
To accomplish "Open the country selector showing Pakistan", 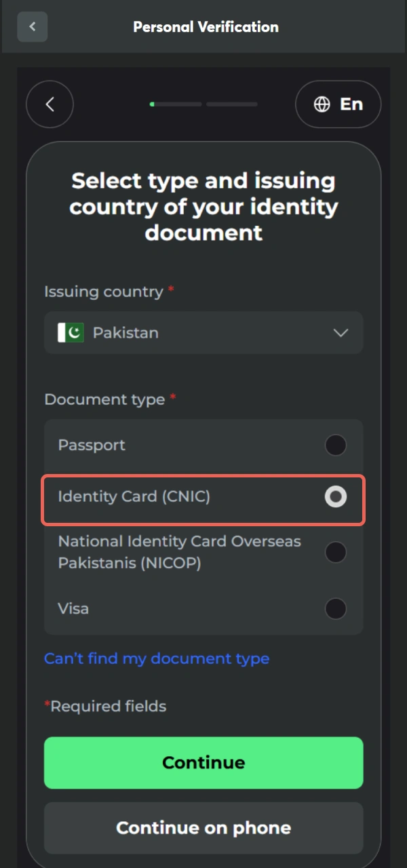I will (x=203, y=333).
